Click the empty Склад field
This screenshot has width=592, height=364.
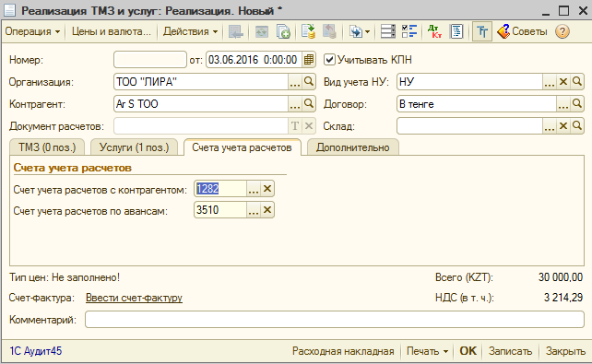pyautogui.click(x=469, y=125)
